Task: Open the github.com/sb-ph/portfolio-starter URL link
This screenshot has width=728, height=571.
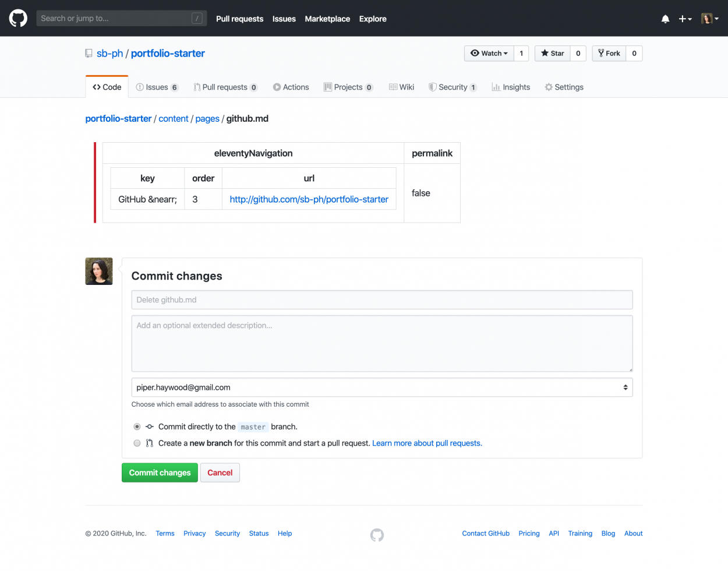Action: [309, 199]
